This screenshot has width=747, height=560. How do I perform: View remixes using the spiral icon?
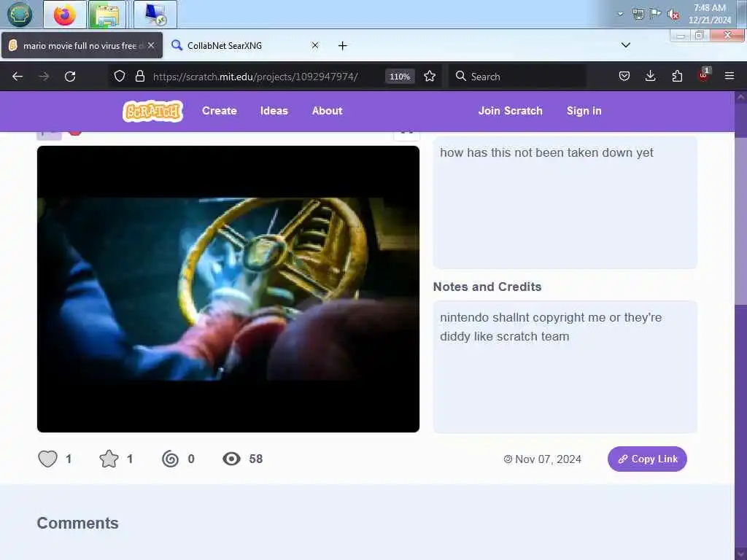(170, 459)
